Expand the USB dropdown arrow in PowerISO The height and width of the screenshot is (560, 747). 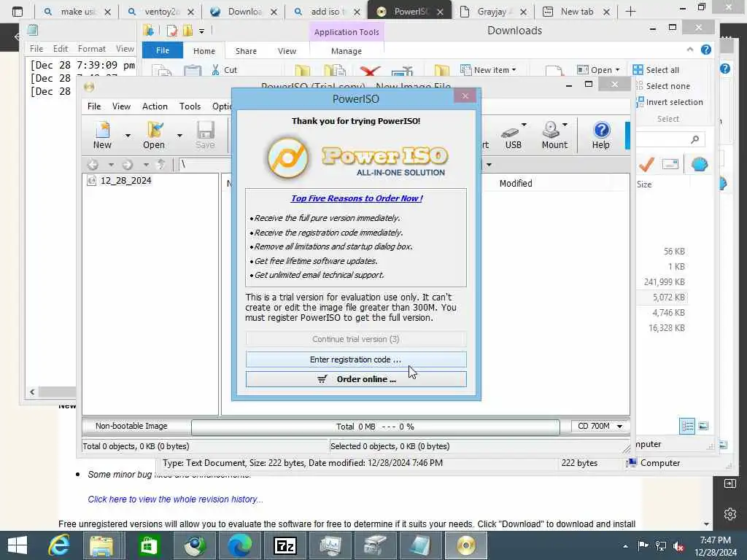(x=524, y=125)
